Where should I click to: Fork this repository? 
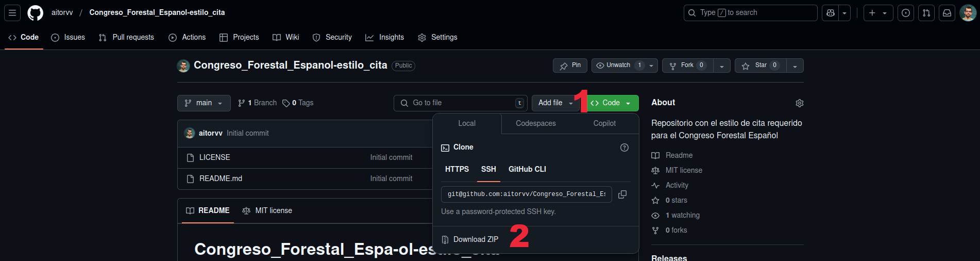coord(687,66)
